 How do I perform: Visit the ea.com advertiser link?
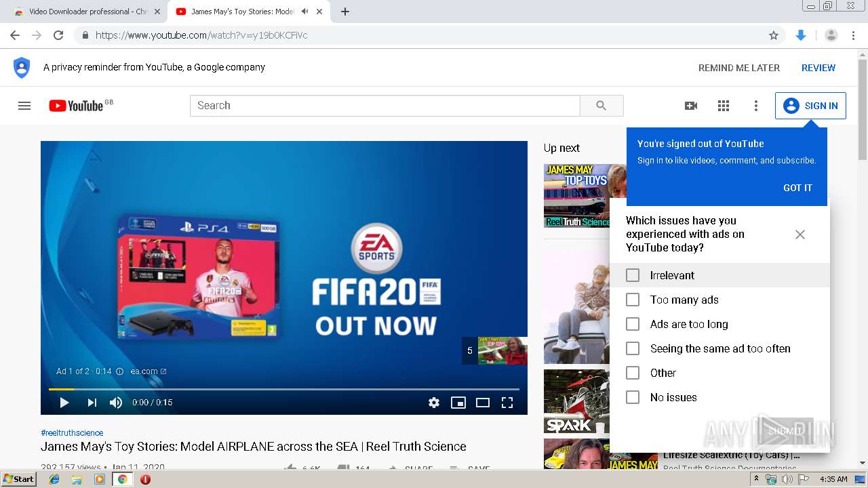point(149,371)
